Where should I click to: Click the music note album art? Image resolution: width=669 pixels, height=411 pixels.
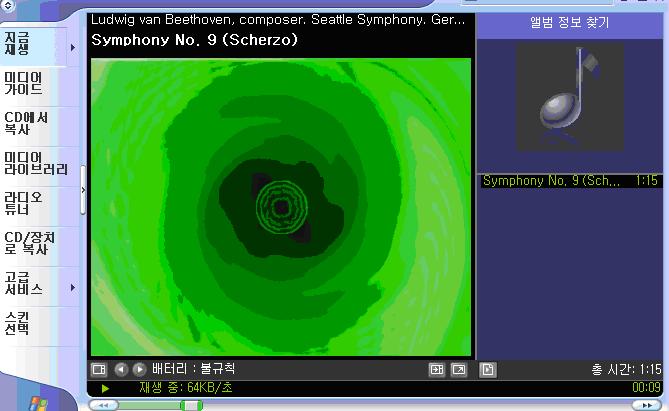click(x=570, y=97)
